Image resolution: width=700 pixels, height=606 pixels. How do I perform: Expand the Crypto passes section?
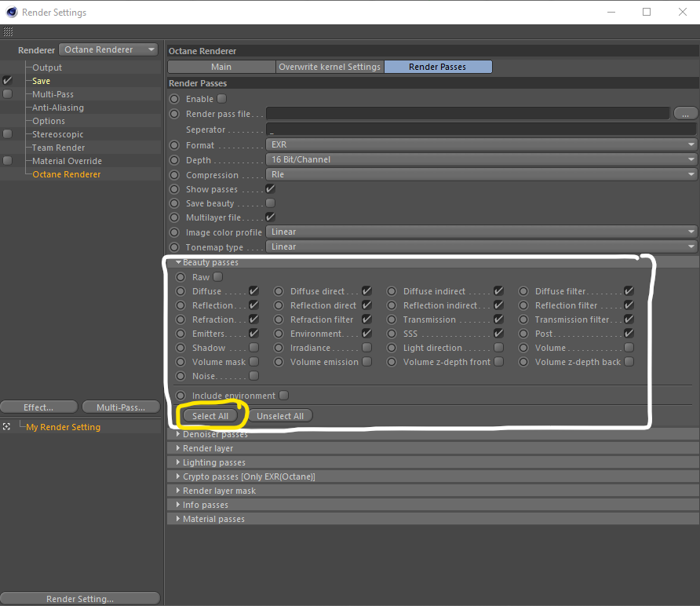click(x=178, y=476)
